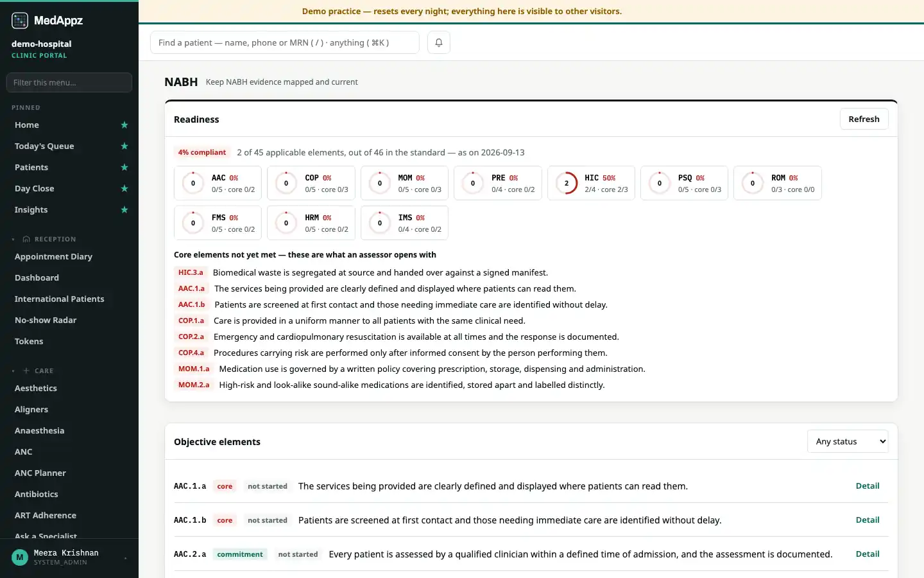Click the IMS progress ring

[380, 223]
